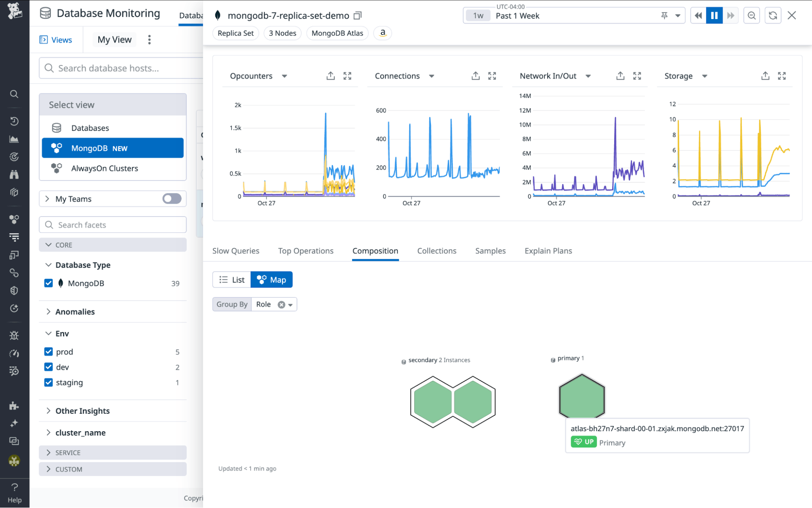Open the Group By Role dropdown
Image resolution: width=812 pixels, height=508 pixels.
tap(290, 305)
